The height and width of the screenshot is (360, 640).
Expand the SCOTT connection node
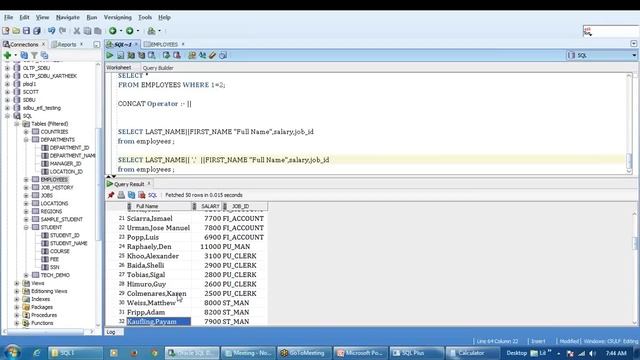tap(7, 92)
